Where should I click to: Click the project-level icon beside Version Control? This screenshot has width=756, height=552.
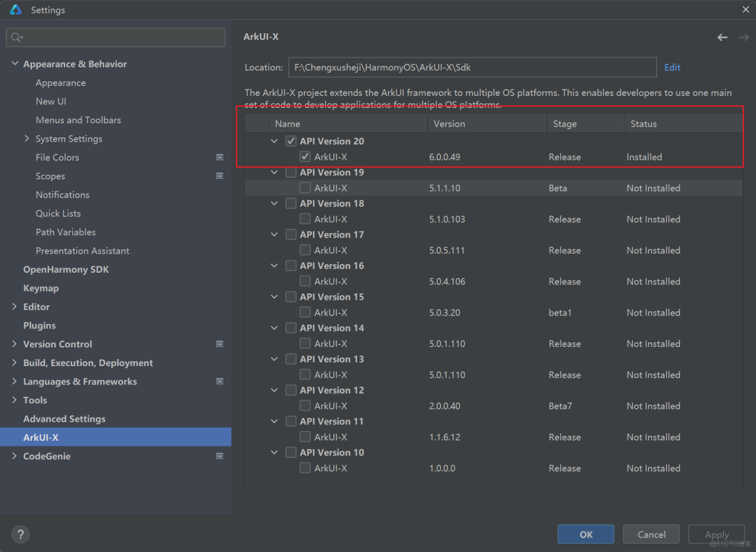pos(220,344)
